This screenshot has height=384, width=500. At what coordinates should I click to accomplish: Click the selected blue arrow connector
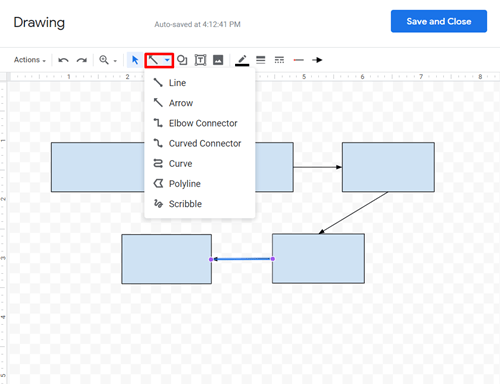242,259
